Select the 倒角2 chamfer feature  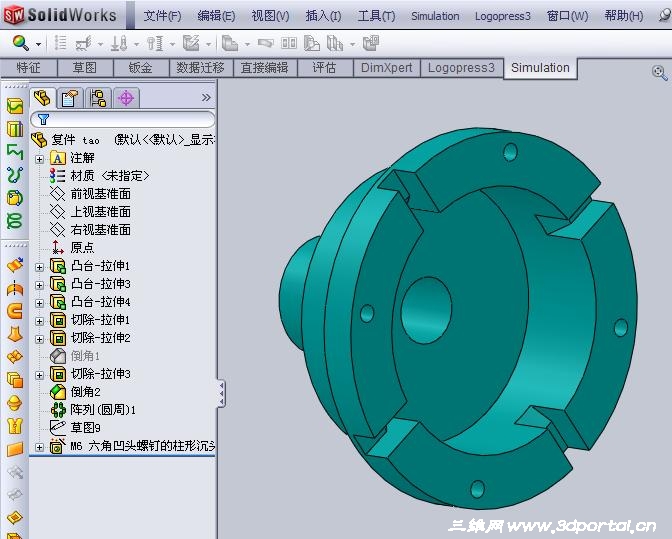tap(85, 392)
